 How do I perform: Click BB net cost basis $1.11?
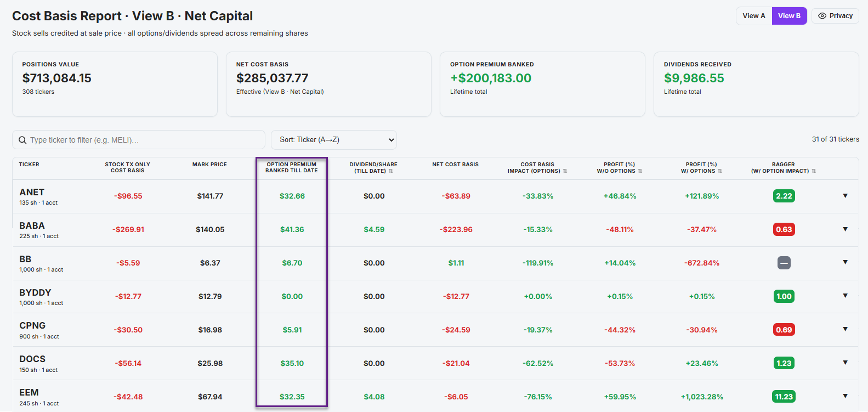456,263
